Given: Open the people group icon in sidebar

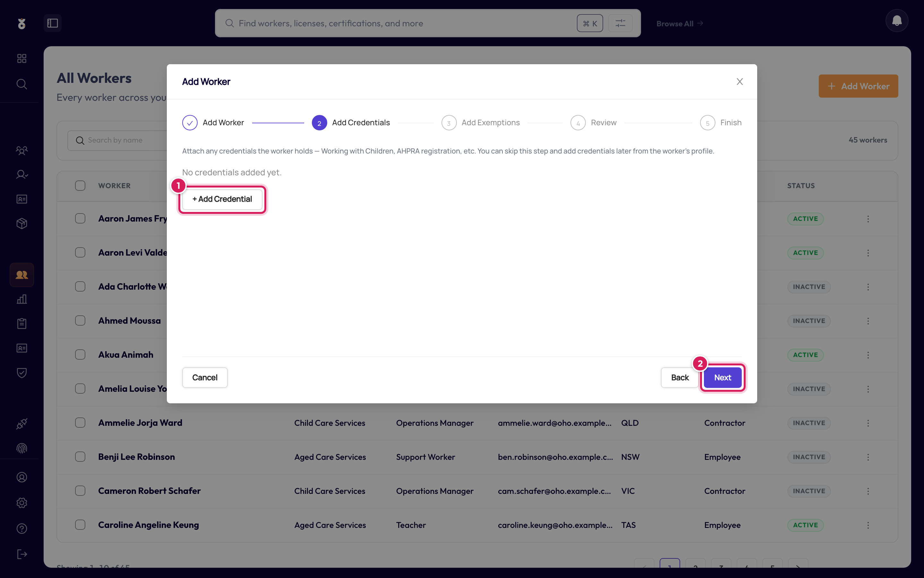Looking at the screenshot, I should (22, 150).
